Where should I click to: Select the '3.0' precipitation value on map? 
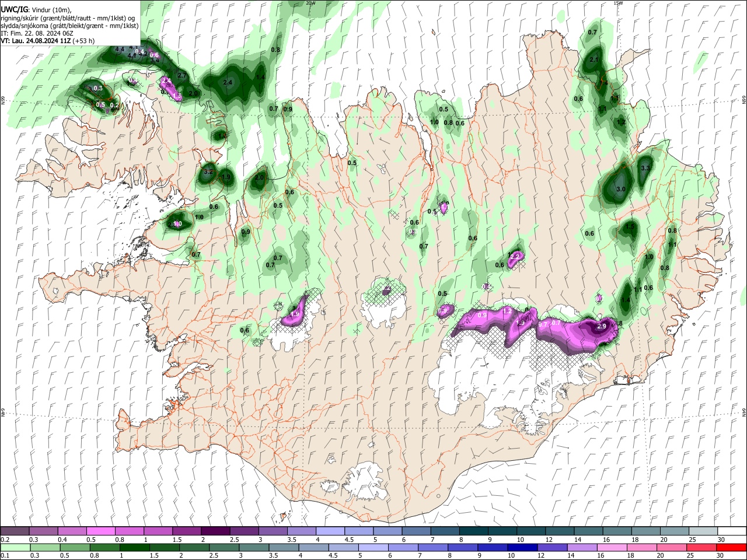click(621, 189)
